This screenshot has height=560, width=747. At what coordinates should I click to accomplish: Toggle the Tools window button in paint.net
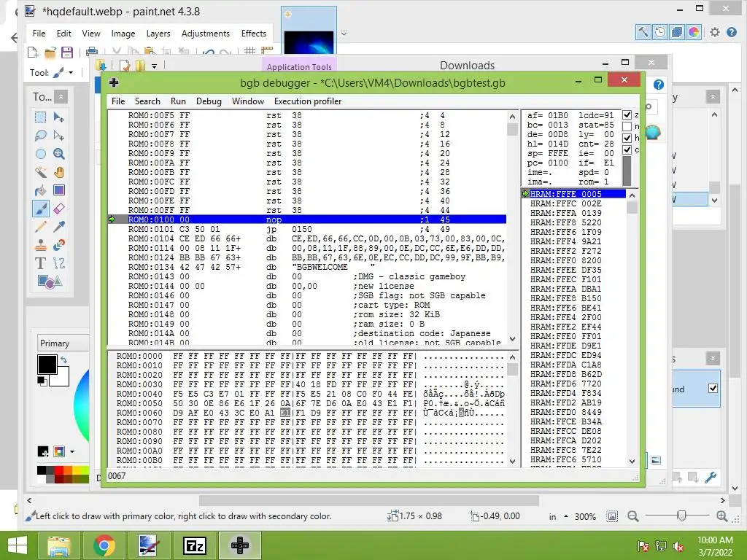pos(643,32)
